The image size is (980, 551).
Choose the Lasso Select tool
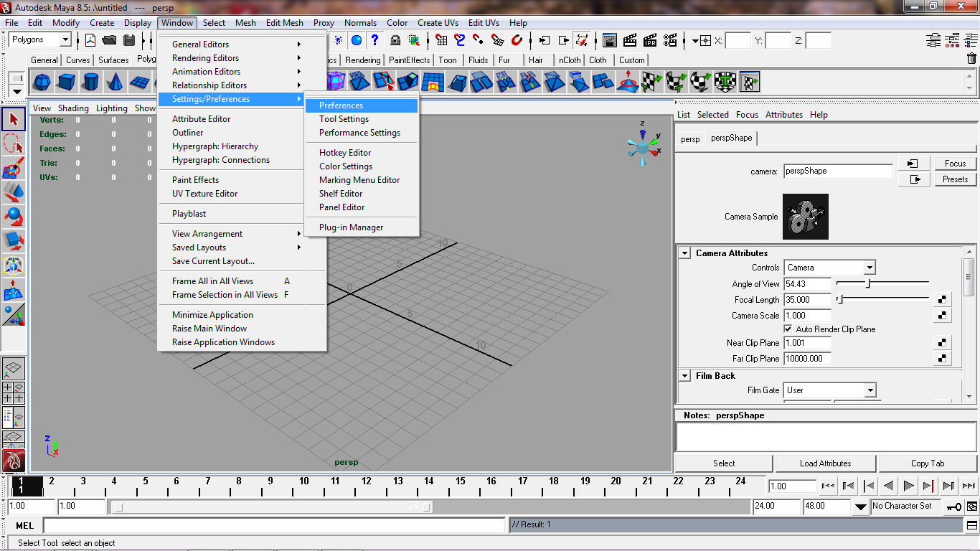click(14, 145)
